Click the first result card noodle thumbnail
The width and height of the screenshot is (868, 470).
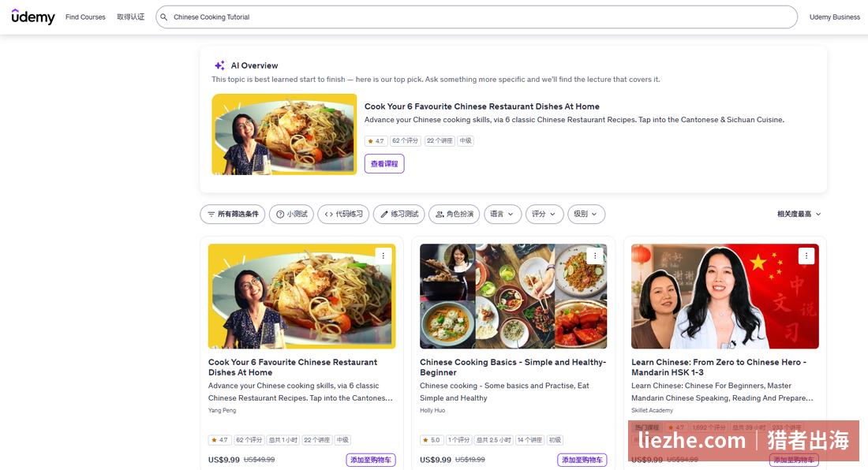tap(301, 297)
